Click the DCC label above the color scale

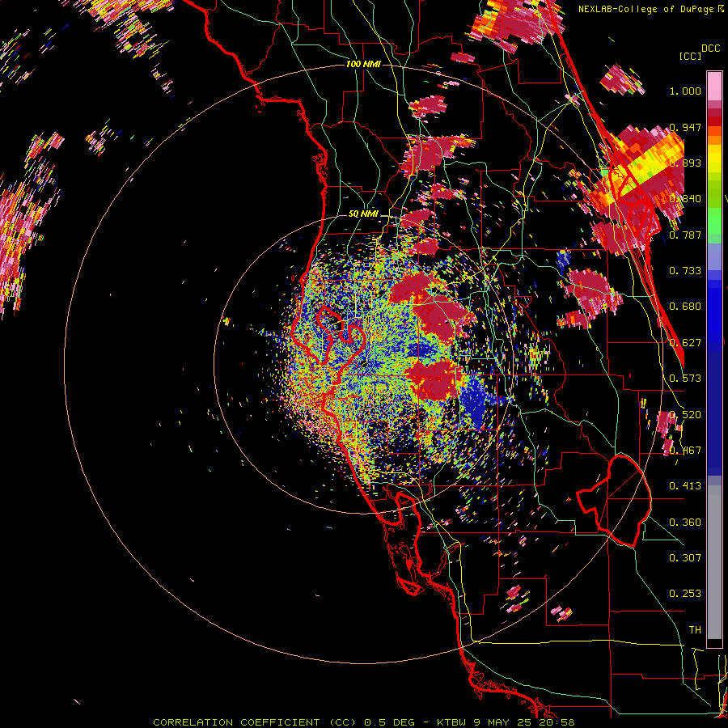coord(710,49)
